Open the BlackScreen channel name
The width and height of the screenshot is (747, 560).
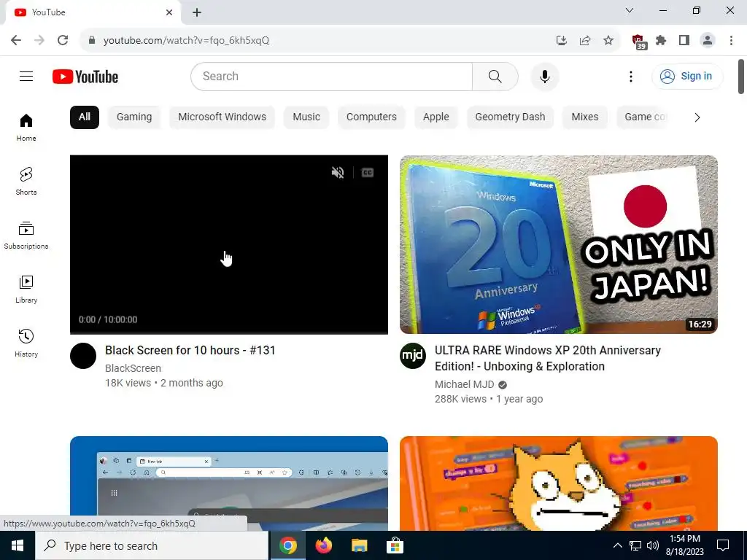coord(133,368)
